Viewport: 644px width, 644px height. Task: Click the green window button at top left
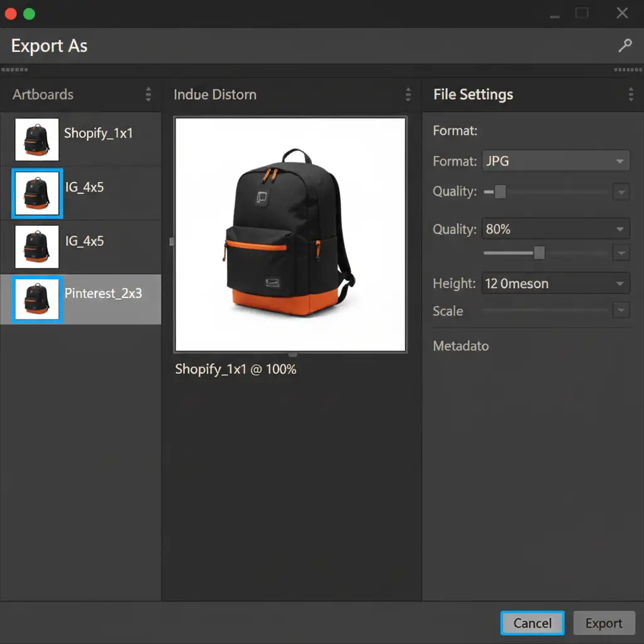point(29,13)
